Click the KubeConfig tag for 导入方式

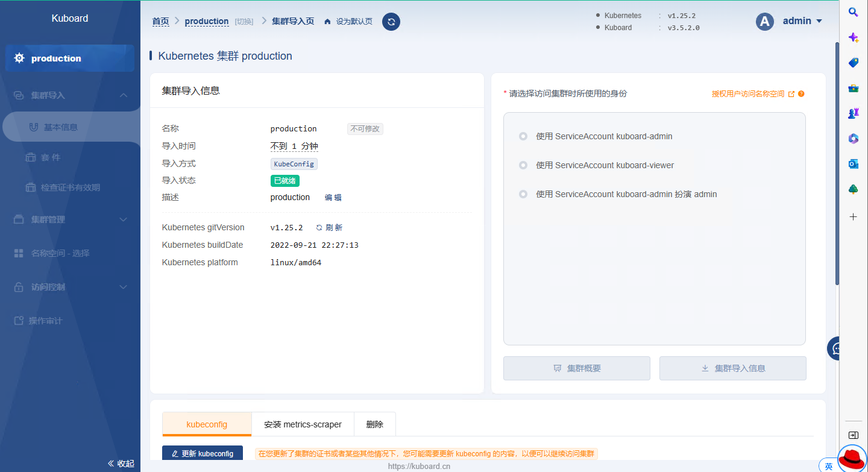tap(294, 164)
